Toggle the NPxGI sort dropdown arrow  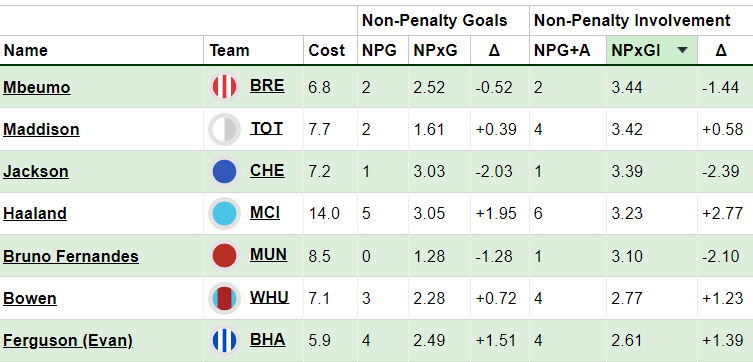683,50
